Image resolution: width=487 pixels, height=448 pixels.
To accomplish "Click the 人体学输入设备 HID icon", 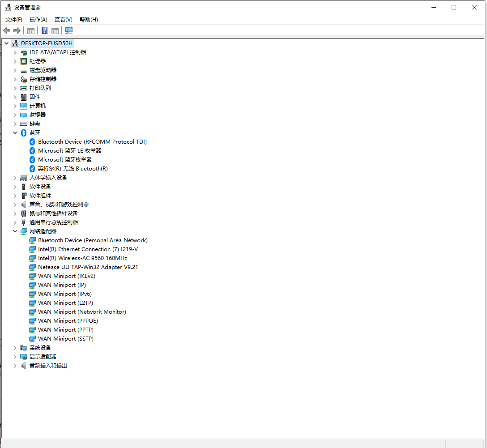I will (x=24, y=178).
